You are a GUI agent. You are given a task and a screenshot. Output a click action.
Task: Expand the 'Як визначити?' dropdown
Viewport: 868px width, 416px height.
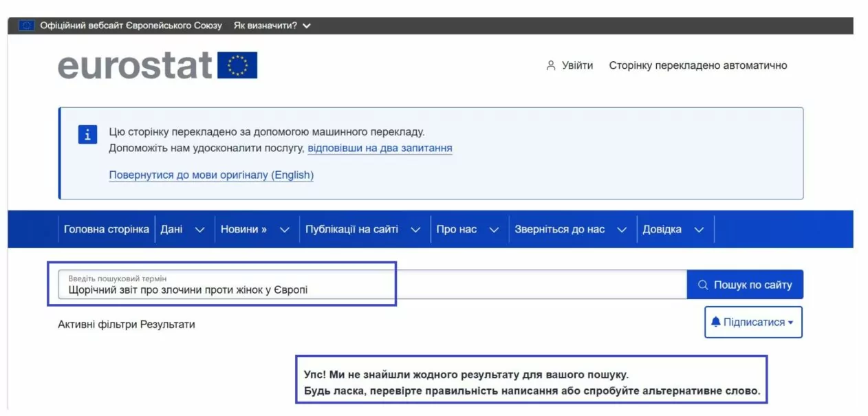pyautogui.click(x=308, y=25)
